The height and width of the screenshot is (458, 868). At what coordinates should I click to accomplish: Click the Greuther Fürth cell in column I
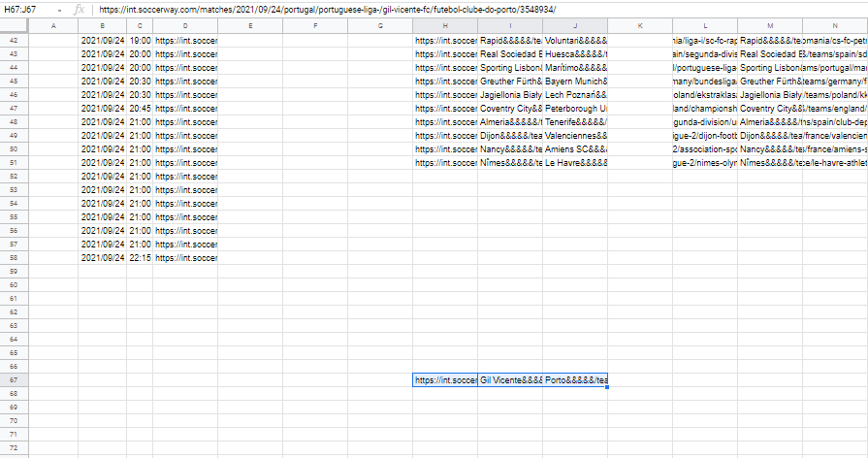(x=510, y=82)
